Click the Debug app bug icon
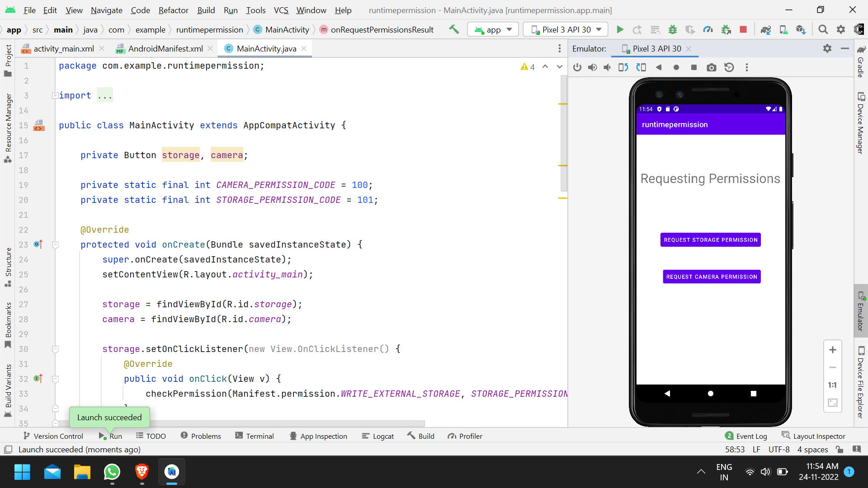The height and width of the screenshot is (488, 868). [x=673, y=30]
